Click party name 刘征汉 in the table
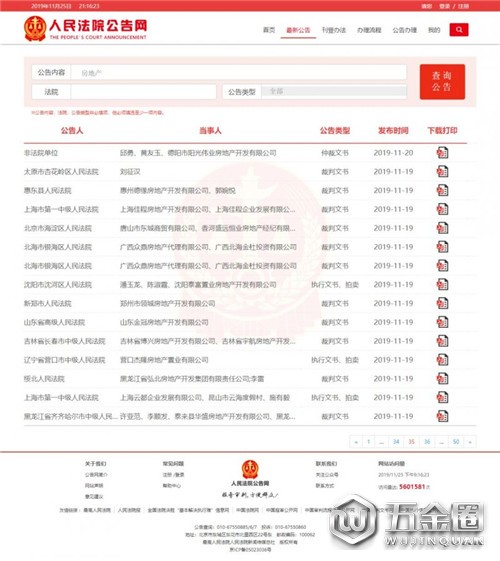 tap(130, 172)
